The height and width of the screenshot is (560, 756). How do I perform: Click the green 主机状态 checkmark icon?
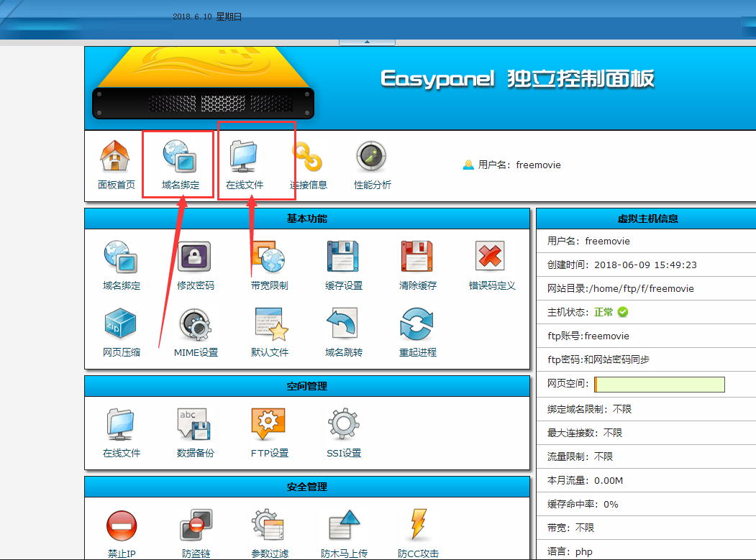tap(623, 312)
